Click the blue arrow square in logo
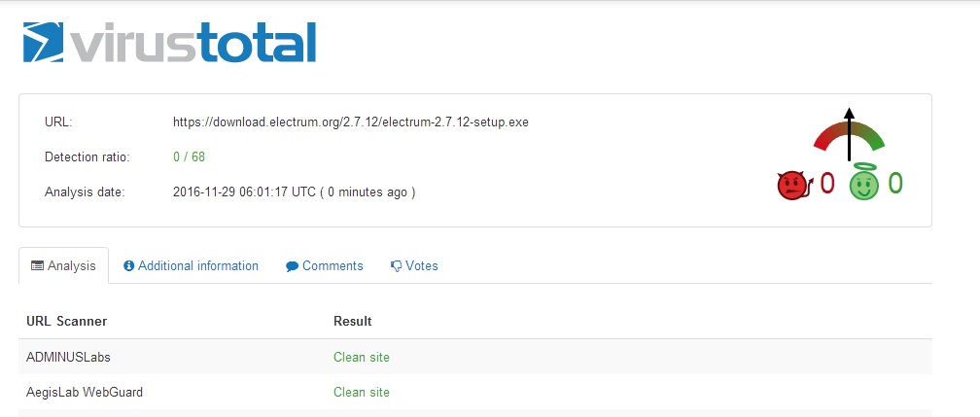 [x=43, y=43]
